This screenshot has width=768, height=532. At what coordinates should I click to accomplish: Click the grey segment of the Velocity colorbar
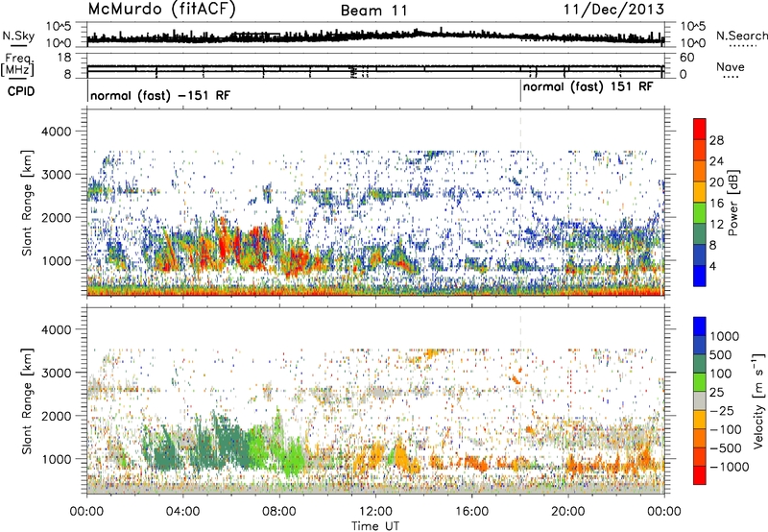[x=700, y=400]
